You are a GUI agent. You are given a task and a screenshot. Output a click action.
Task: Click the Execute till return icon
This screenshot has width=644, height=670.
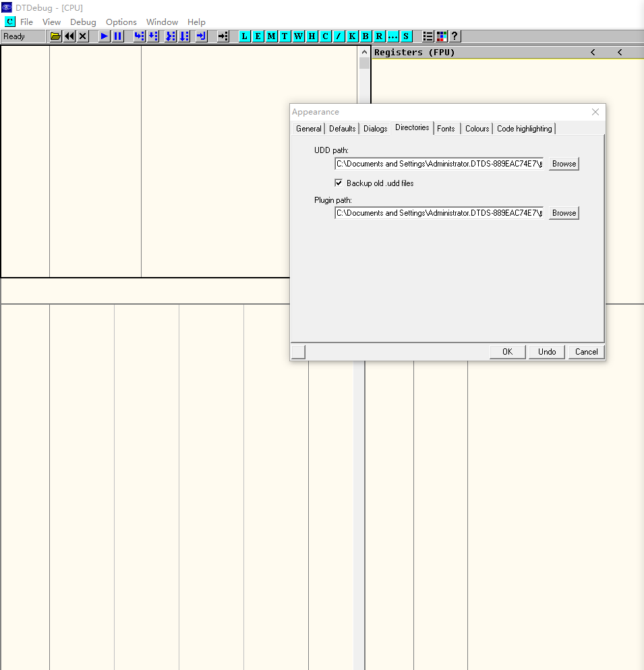pyautogui.click(x=202, y=36)
